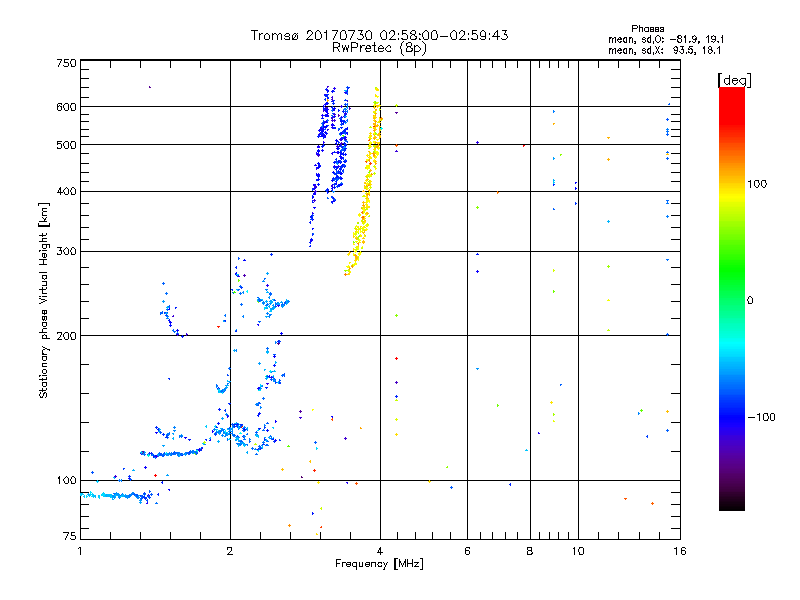Click the '300' y-axis tick label
Image resolution: width=800 pixels, height=600 pixels.
coord(66,251)
